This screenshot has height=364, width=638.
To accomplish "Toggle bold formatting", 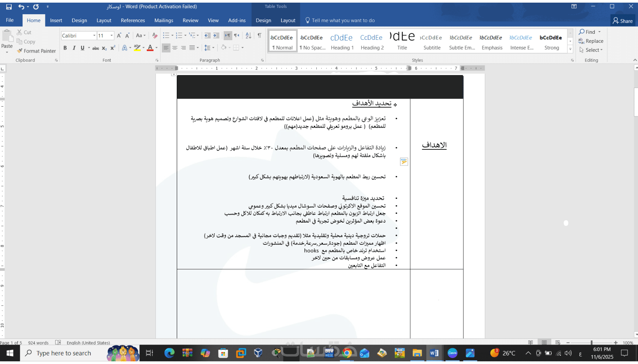I will pos(65,48).
